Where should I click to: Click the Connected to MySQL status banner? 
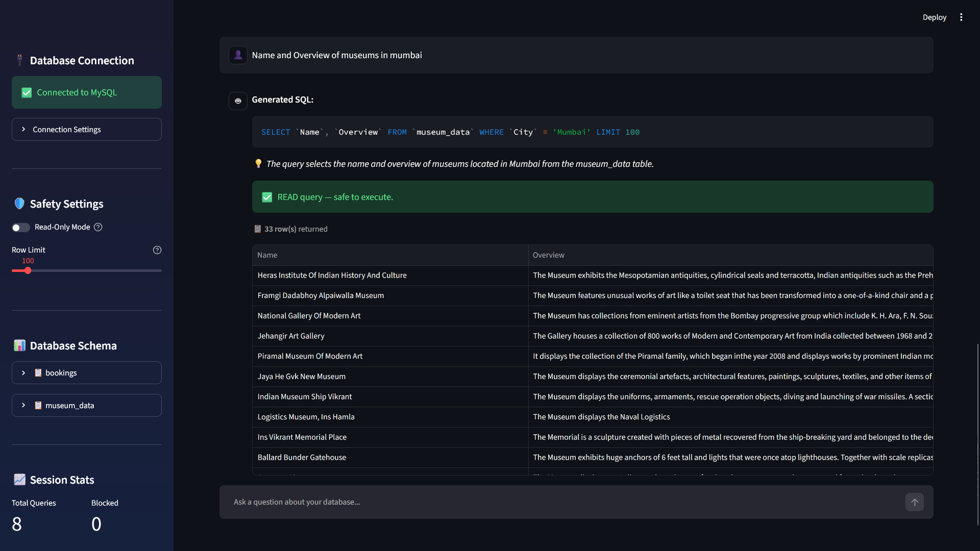[87, 92]
